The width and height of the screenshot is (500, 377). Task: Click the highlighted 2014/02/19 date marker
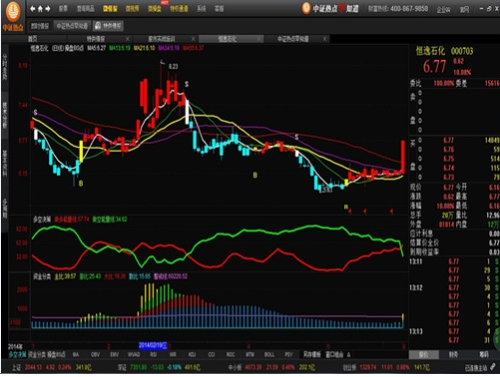pos(153,345)
